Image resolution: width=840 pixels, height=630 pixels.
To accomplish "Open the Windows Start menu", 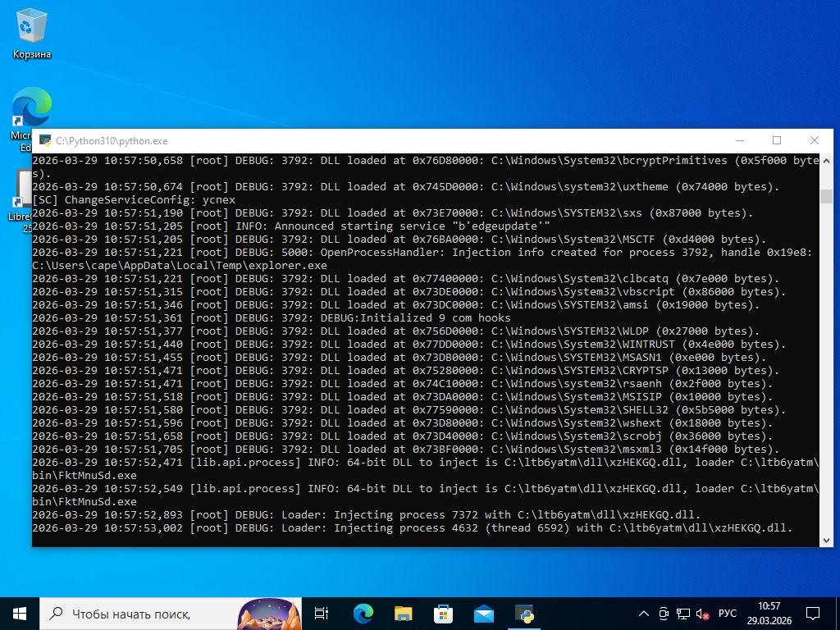I will click(20, 614).
